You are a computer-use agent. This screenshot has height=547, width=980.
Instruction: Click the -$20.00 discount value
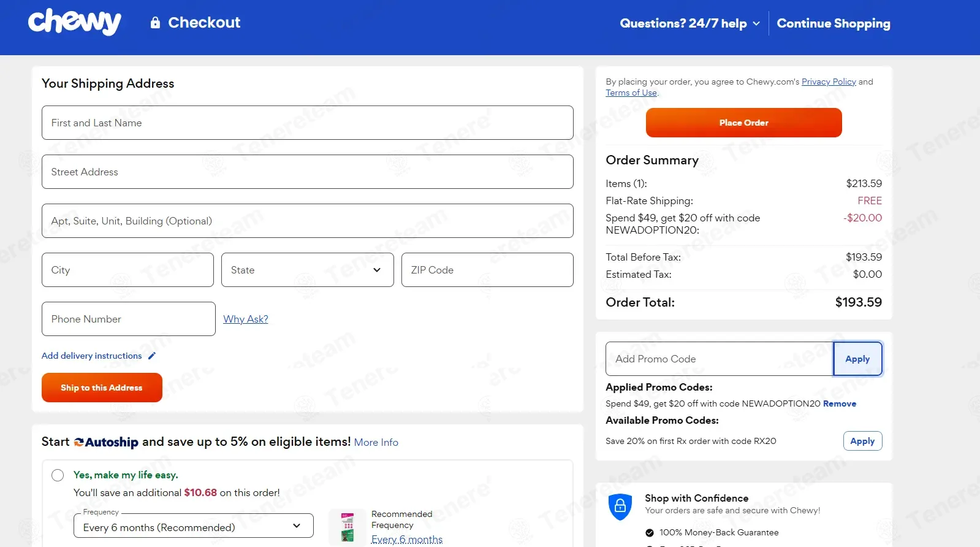tap(862, 218)
